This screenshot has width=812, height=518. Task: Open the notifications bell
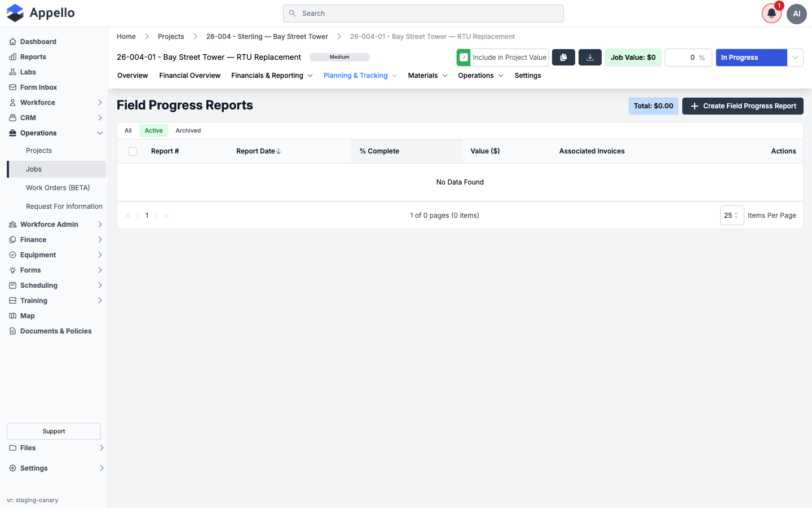pyautogui.click(x=771, y=14)
